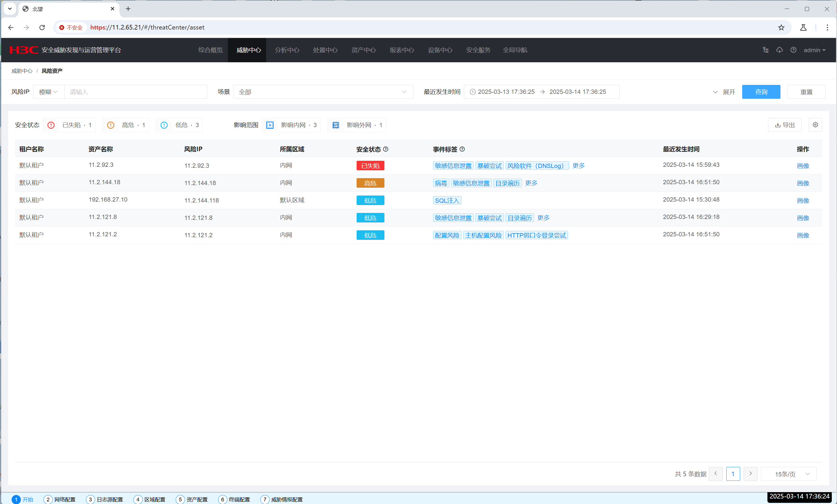Screen dimensions: 837x504
Task: Open the 综合概览 menu
Action: point(210,50)
